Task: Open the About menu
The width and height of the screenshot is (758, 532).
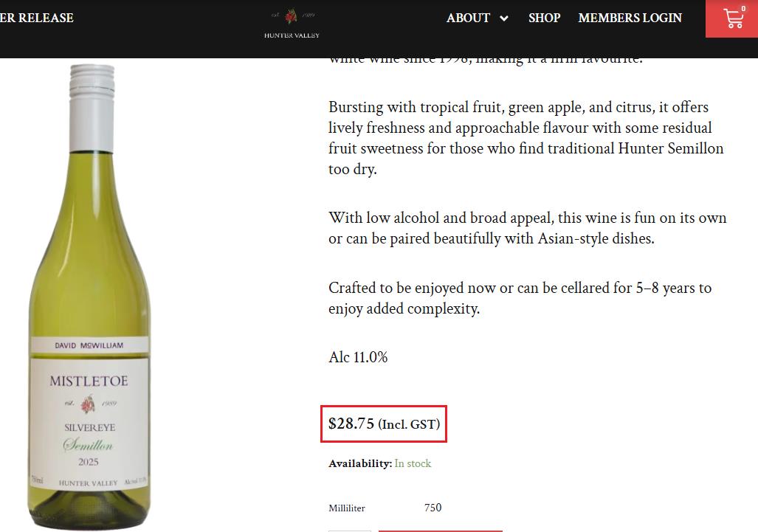Action: 468,18
